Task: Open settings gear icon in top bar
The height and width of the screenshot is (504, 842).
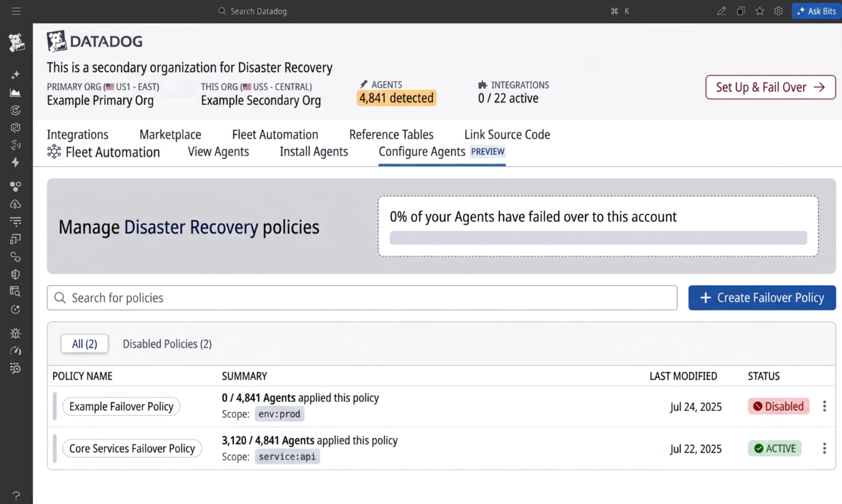Action: [778, 11]
